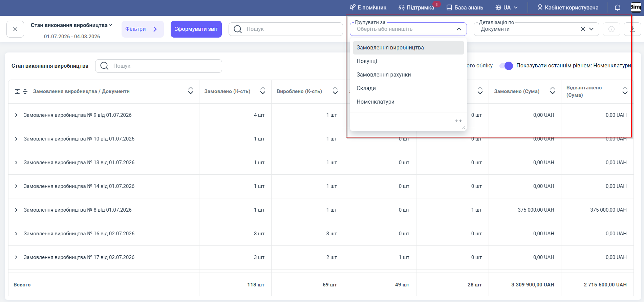Expand Замовлення виробництва № 16 row
The height and width of the screenshot is (302, 644).
(x=16, y=234)
